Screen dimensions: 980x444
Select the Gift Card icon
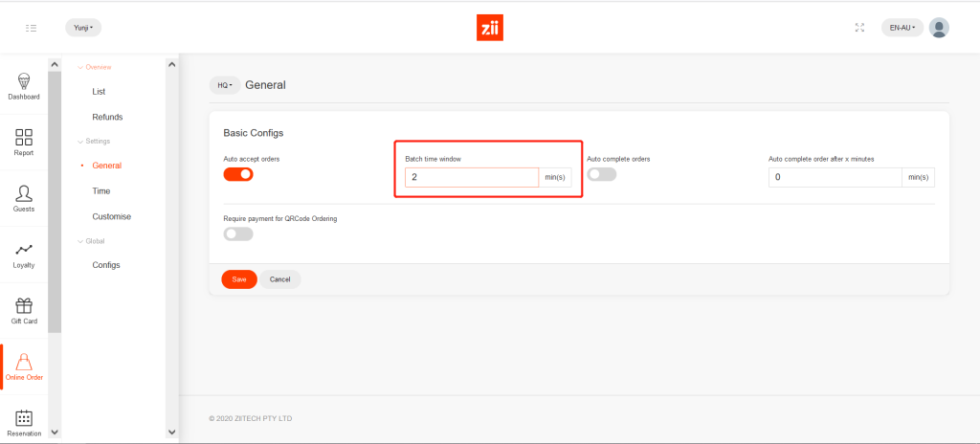tap(24, 306)
